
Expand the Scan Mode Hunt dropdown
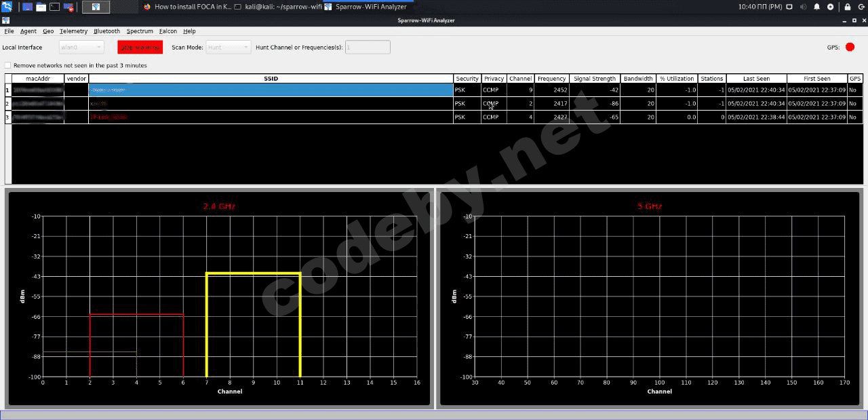tap(228, 47)
